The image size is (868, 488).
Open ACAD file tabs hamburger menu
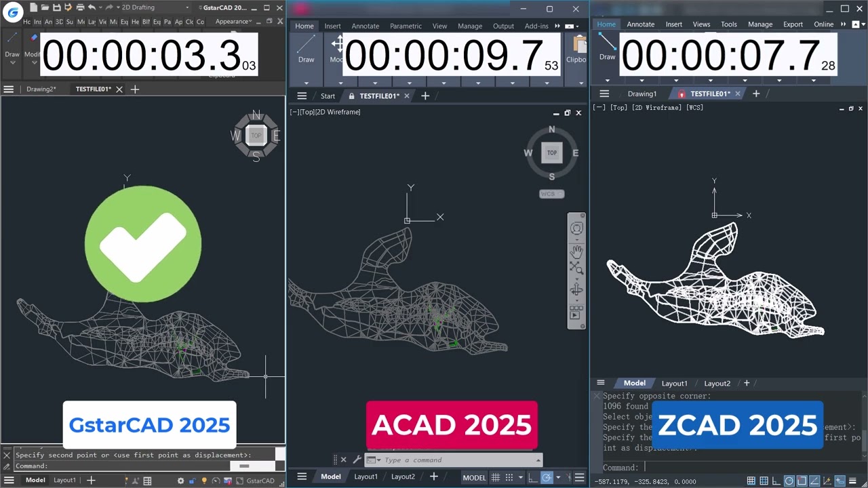[x=302, y=96]
